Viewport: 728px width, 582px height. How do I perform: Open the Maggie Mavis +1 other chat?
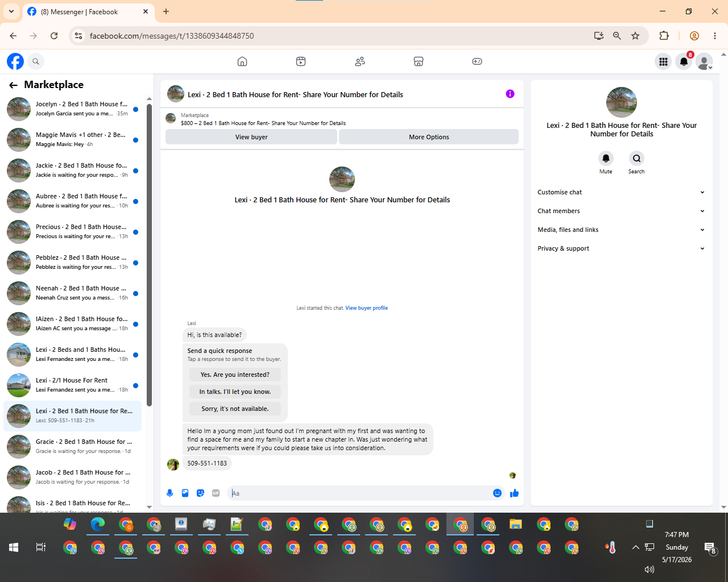click(72, 140)
